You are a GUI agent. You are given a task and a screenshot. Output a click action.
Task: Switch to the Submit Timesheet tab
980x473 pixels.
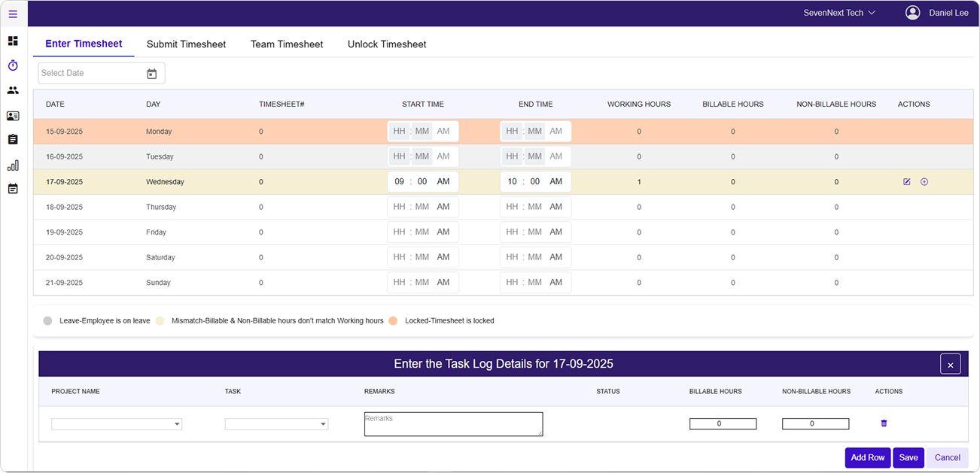(x=186, y=44)
